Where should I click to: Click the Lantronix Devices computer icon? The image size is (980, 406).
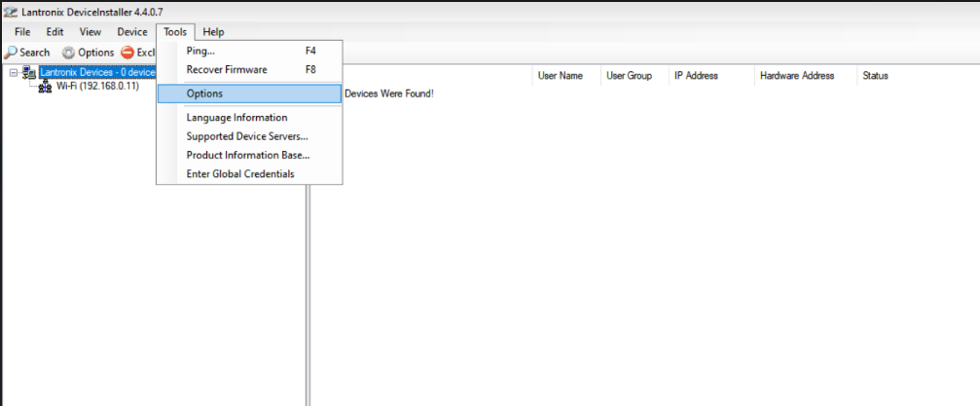click(x=29, y=72)
